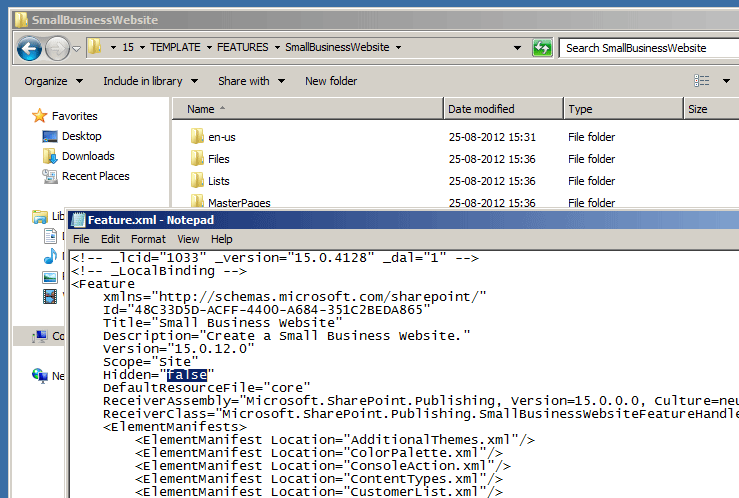Click the en-us folder name
This screenshot has height=498, width=739.
(x=222, y=137)
